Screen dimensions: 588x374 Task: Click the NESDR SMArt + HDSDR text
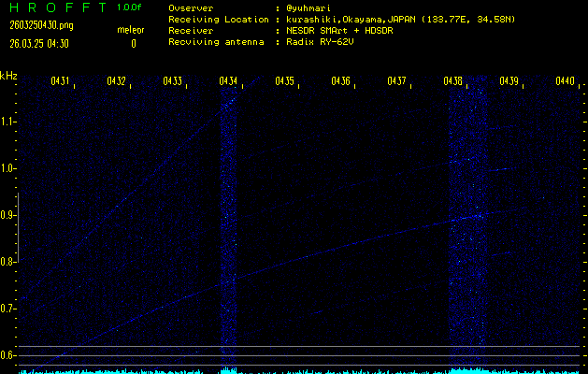click(x=339, y=31)
